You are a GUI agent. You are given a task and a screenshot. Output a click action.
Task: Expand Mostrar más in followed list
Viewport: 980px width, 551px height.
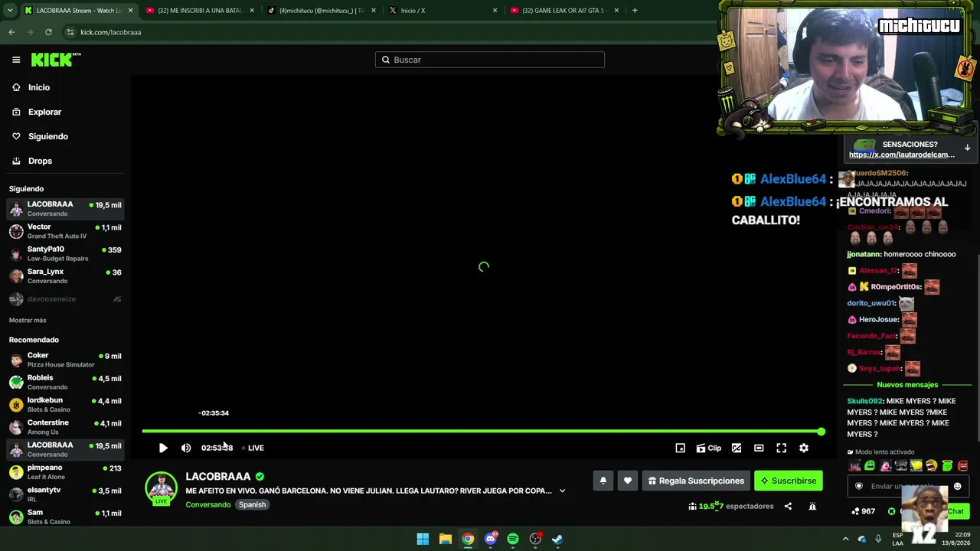(28, 321)
